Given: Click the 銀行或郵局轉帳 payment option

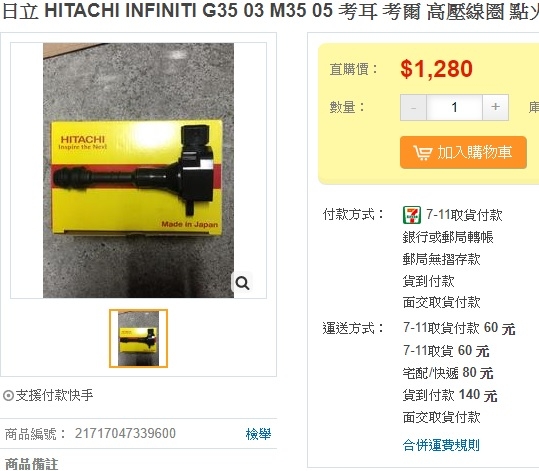Looking at the screenshot, I should (x=448, y=237).
